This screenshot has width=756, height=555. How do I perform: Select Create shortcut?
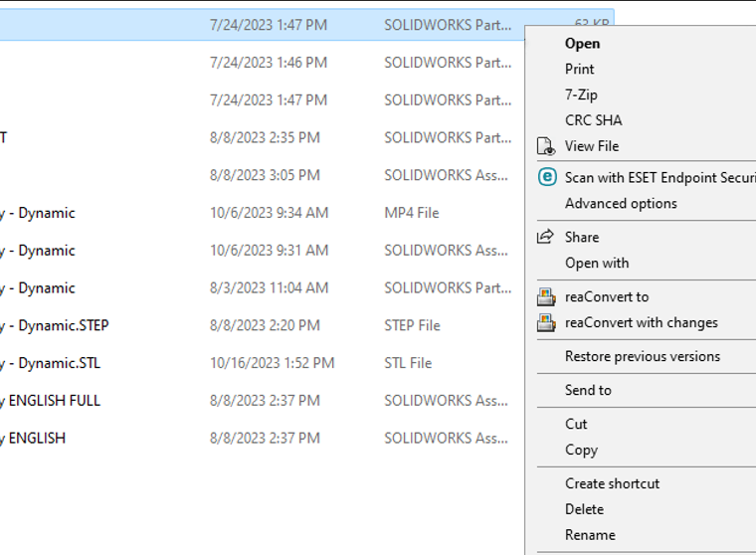click(x=613, y=483)
